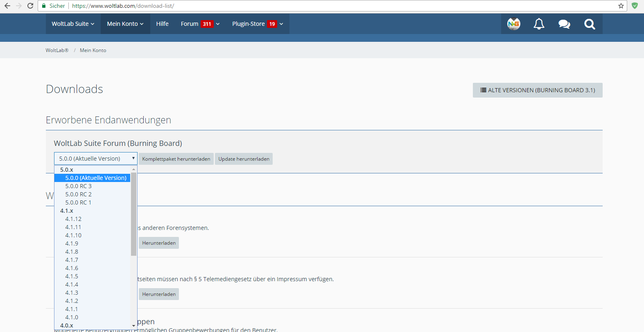Open the Hilfe menu item
Viewport: 644px width, 332px height.
click(162, 24)
